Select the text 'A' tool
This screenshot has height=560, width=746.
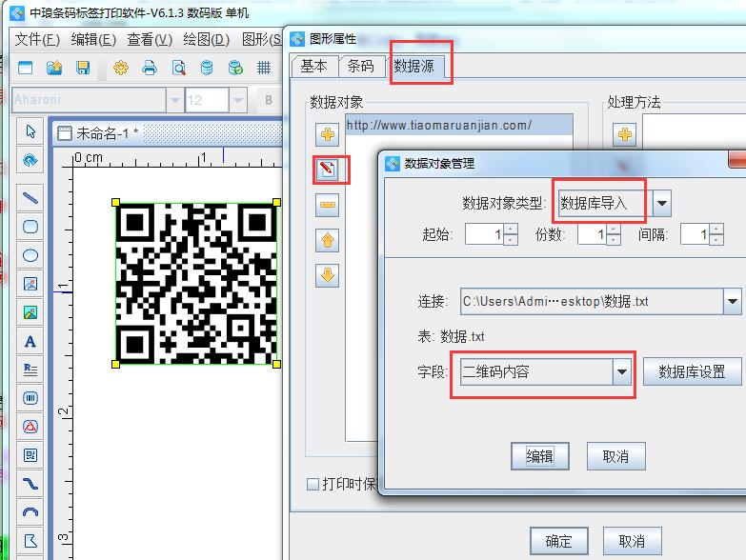click(30, 341)
